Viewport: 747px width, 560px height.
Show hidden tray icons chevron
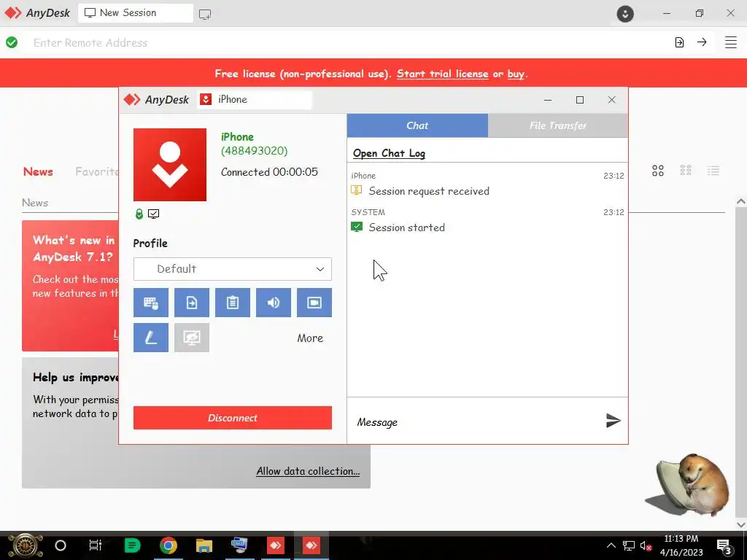[x=611, y=545]
